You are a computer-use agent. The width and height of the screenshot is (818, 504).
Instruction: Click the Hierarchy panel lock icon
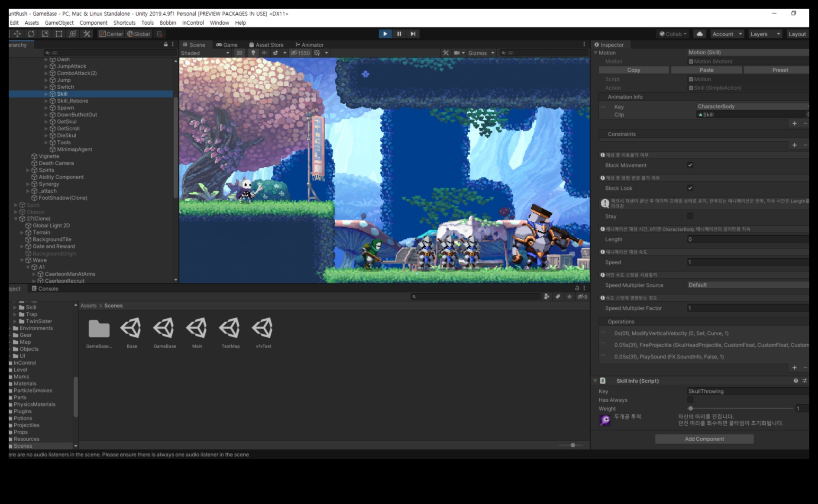click(x=165, y=45)
